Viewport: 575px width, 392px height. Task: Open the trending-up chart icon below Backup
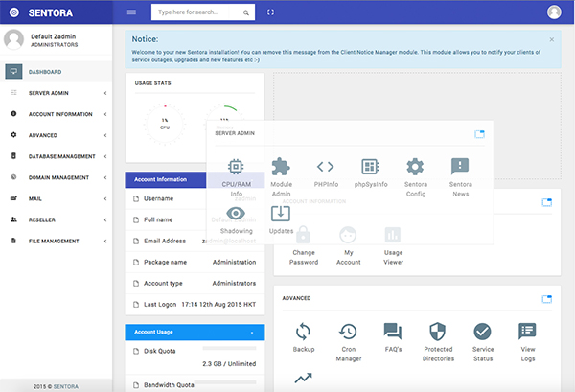click(303, 378)
